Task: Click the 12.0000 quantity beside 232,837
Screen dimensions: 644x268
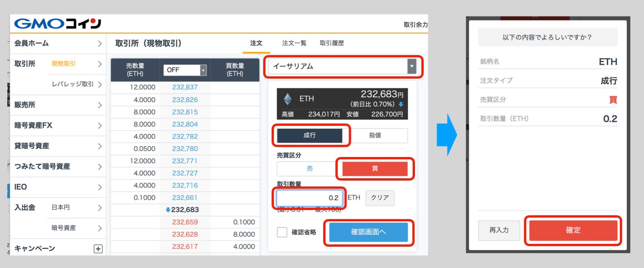Action: (142, 87)
